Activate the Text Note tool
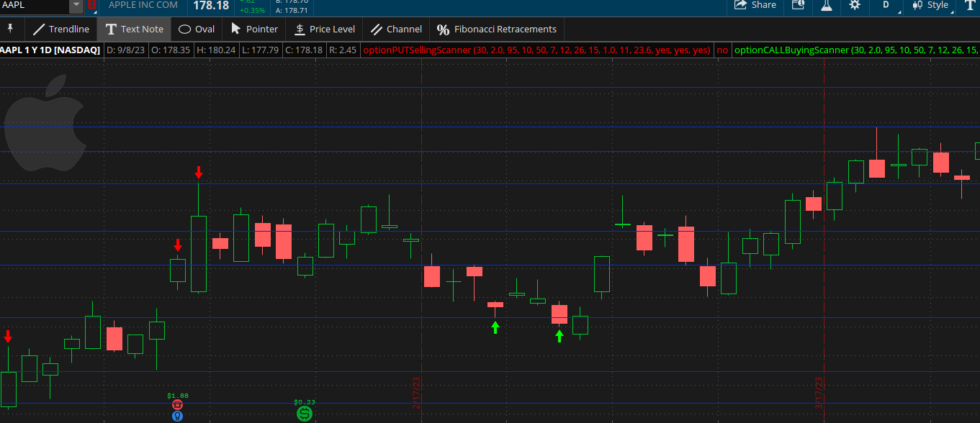This screenshot has height=423, width=980. point(134,29)
